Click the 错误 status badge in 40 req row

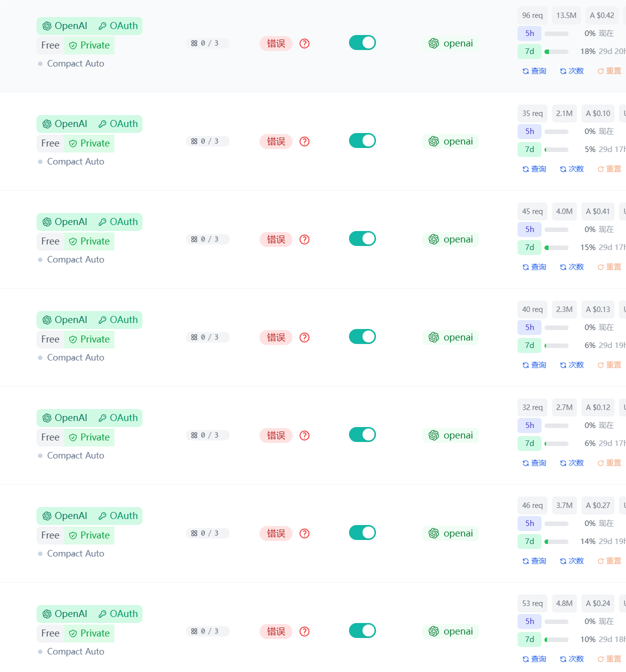pos(276,337)
